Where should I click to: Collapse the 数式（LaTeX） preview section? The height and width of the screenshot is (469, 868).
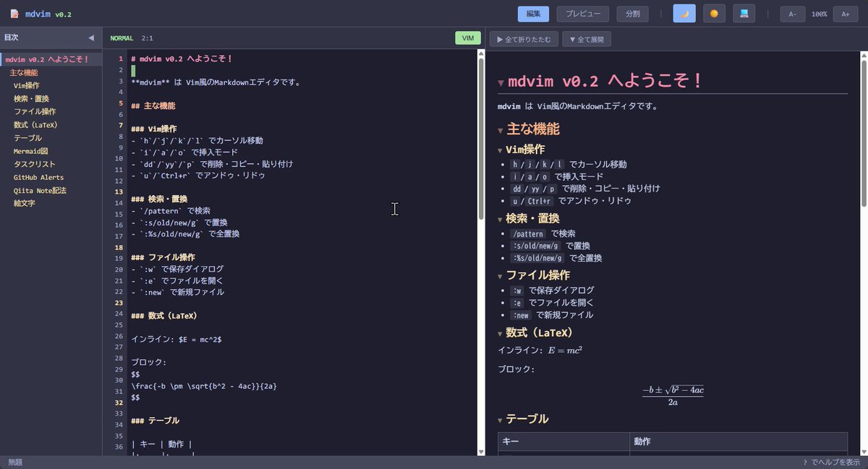[501, 334]
